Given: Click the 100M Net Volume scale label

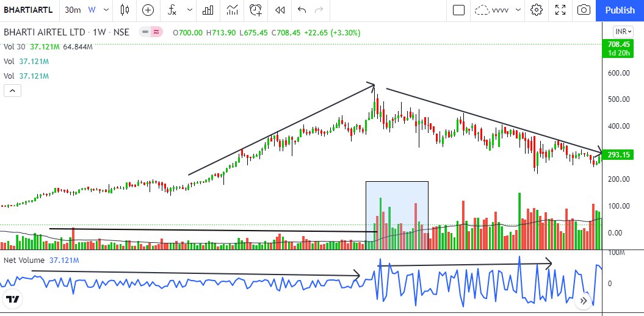Looking at the screenshot, I should tap(616, 253).
